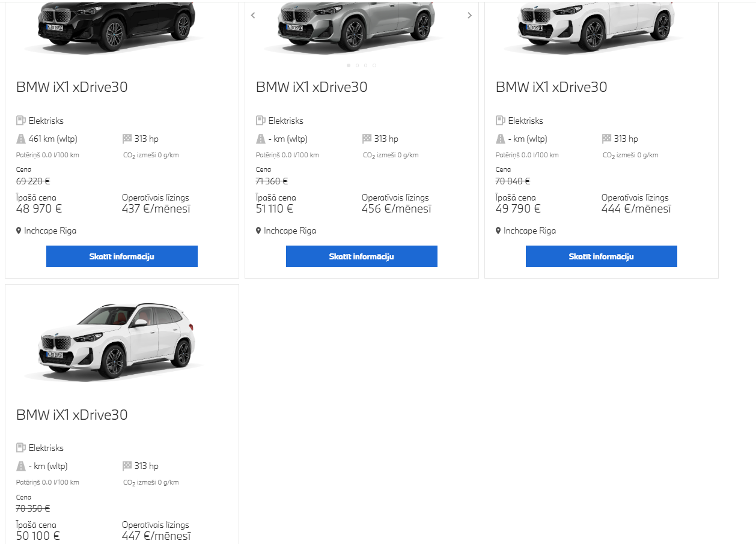This screenshot has height=544, width=756.
Task: Click the next-image arrow on silver iX1 card
Action: (x=470, y=16)
